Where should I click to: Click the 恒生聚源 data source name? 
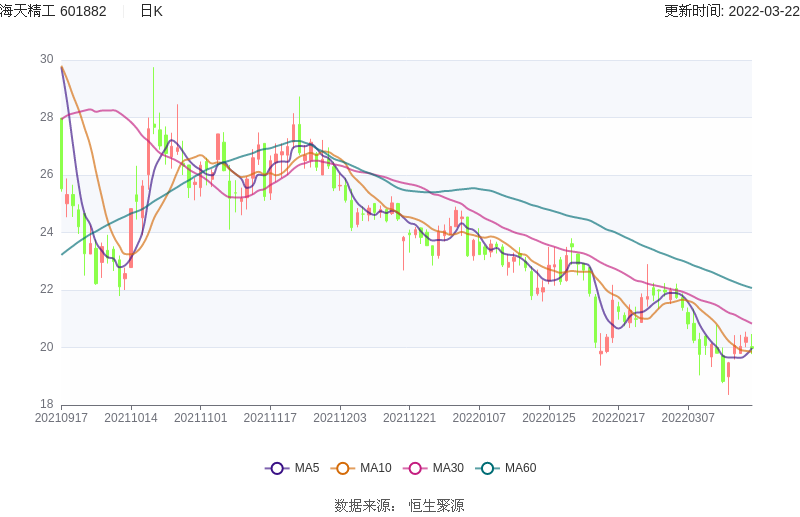tap(436, 506)
